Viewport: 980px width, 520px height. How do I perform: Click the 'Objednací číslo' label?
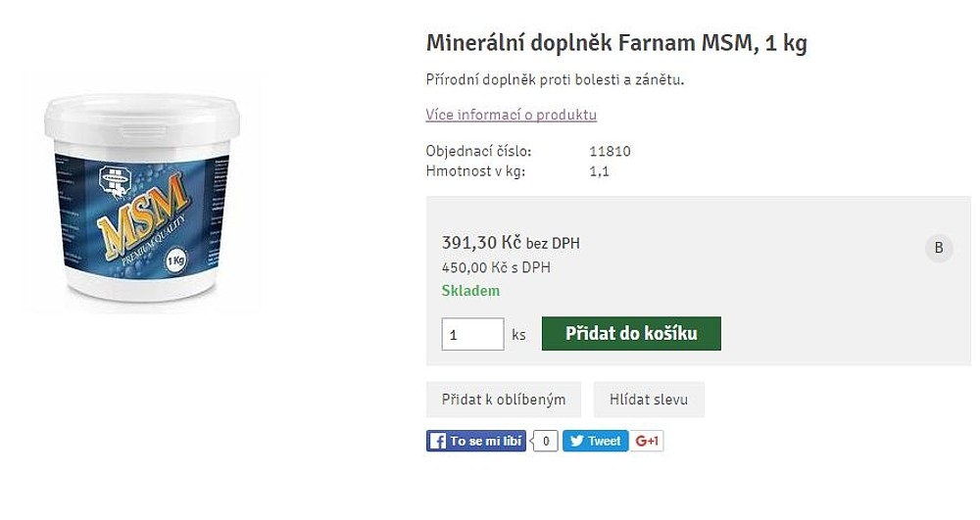tap(478, 152)
